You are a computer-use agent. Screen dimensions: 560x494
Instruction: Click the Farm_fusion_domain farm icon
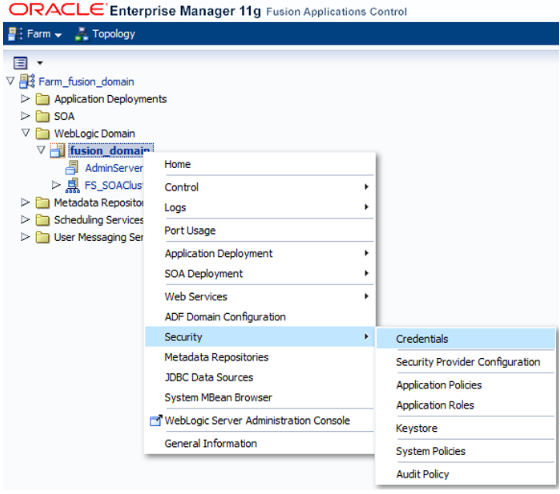click(x=27, y=81)
